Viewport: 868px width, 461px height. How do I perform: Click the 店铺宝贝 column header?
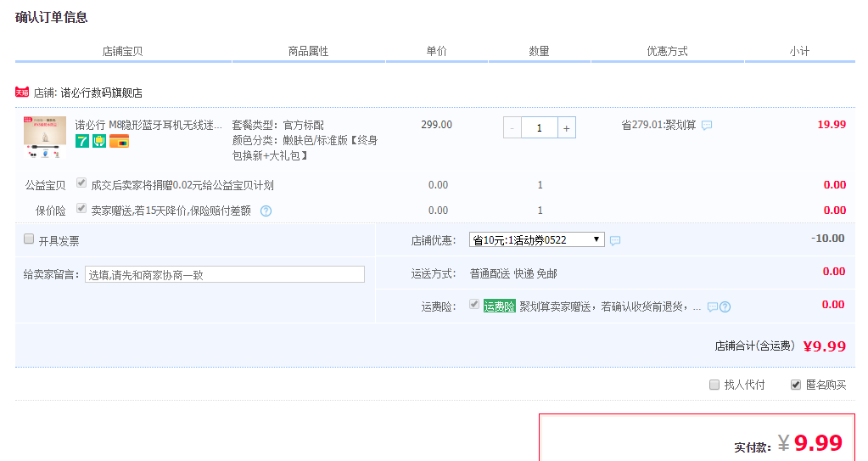pos(122,52)
